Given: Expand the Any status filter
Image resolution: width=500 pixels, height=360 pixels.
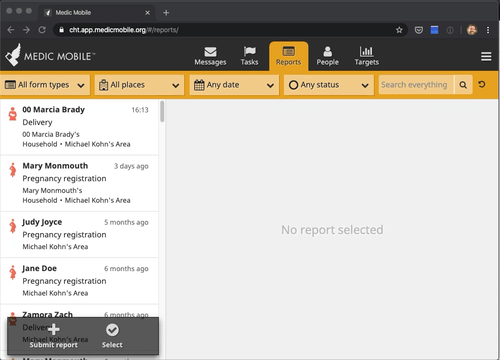Looking at the screenshot, I should 329,85.
